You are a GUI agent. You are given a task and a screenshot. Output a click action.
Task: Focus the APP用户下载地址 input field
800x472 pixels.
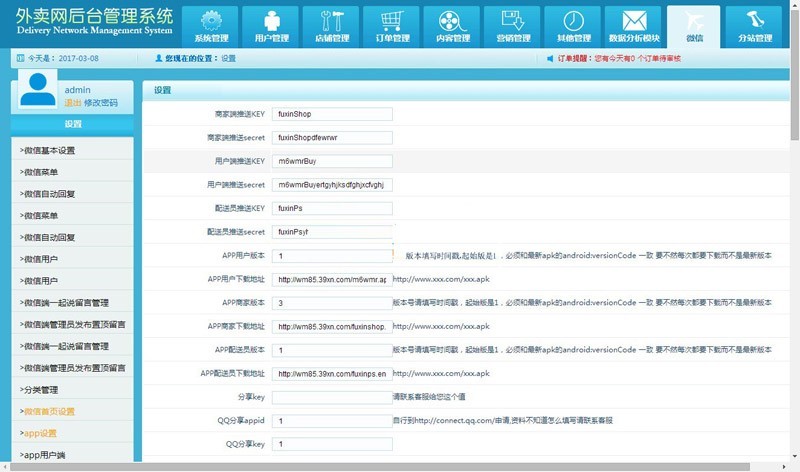(332, 279)
